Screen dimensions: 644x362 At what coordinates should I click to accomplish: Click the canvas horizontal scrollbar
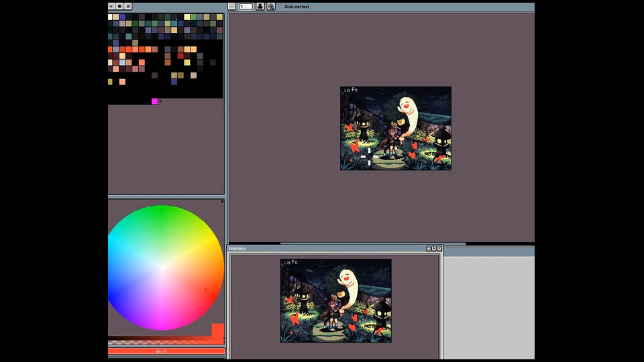coord(373,243)
